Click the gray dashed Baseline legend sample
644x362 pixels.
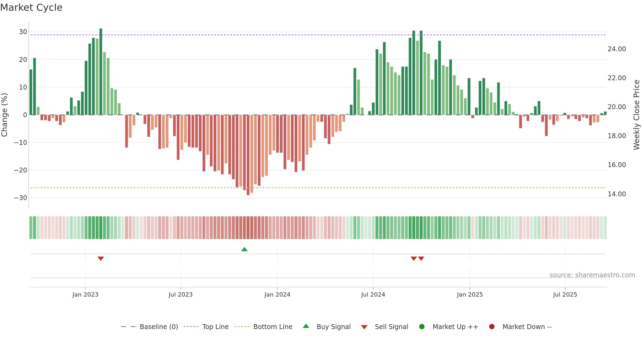pyautogui.click(x=128, y=327)
